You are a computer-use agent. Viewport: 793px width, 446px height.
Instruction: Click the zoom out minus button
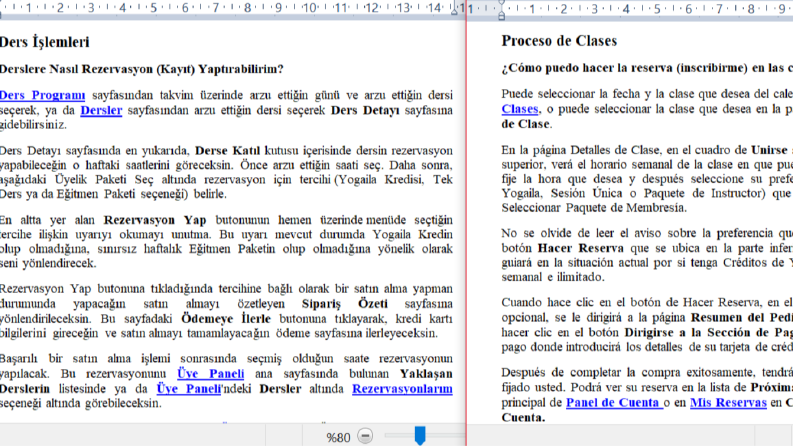click(x=365, y=436)
